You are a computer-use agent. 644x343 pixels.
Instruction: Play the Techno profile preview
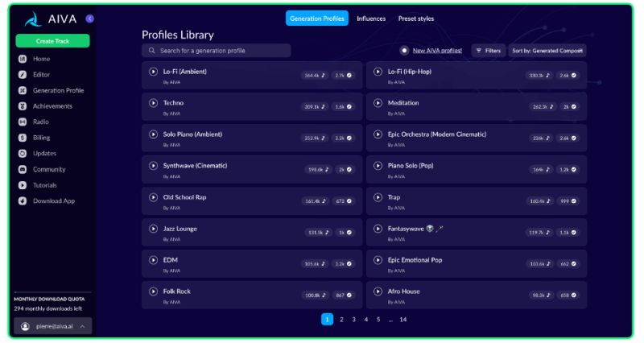coord(153,103)
